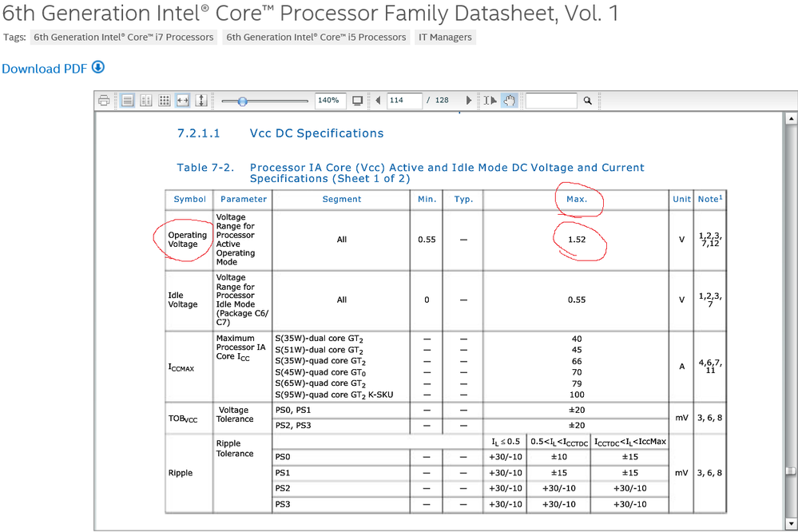Open fullscreen display mode
Viewport: 798px width, 532px height.
point(358,101)
